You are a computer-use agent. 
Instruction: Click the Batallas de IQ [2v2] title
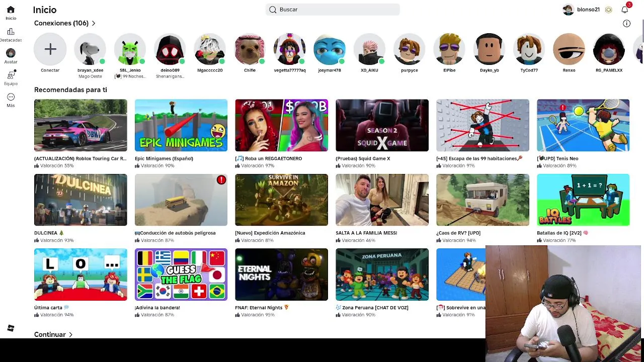click(x=562, y=233)
